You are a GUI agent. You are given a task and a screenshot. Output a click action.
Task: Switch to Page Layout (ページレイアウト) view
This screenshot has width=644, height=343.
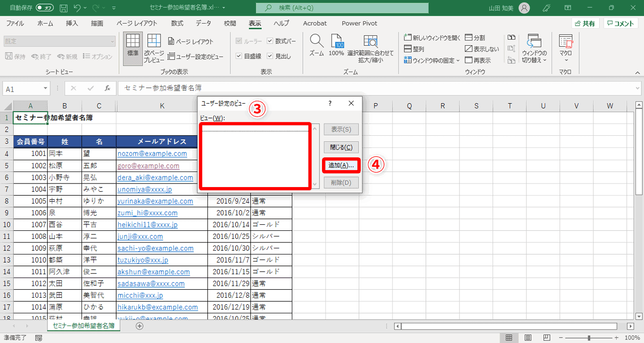[x=191, y=42]
